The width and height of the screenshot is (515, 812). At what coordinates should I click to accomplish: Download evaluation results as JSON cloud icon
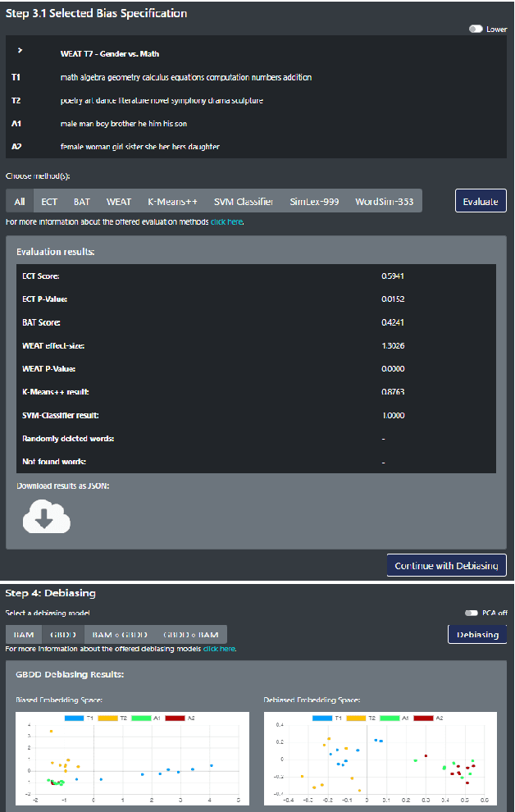[x=47, y=517]
